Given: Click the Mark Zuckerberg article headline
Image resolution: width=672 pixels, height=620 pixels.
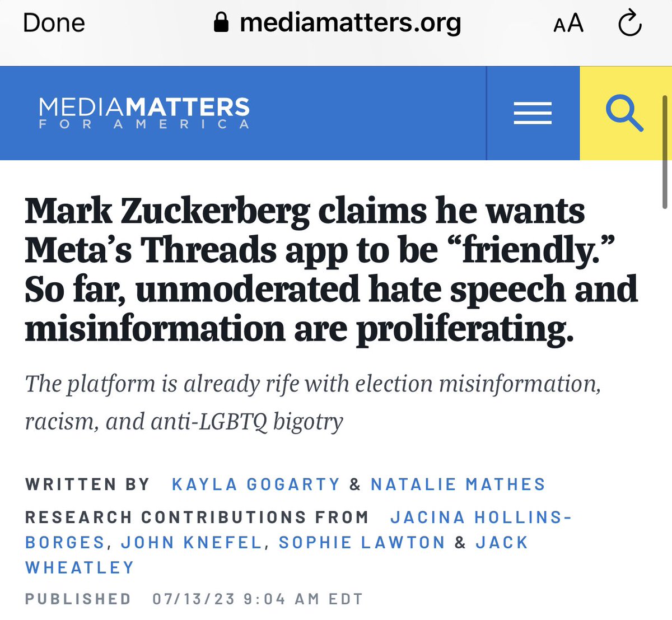Looking at the screenshot, I should click(332, 269).
